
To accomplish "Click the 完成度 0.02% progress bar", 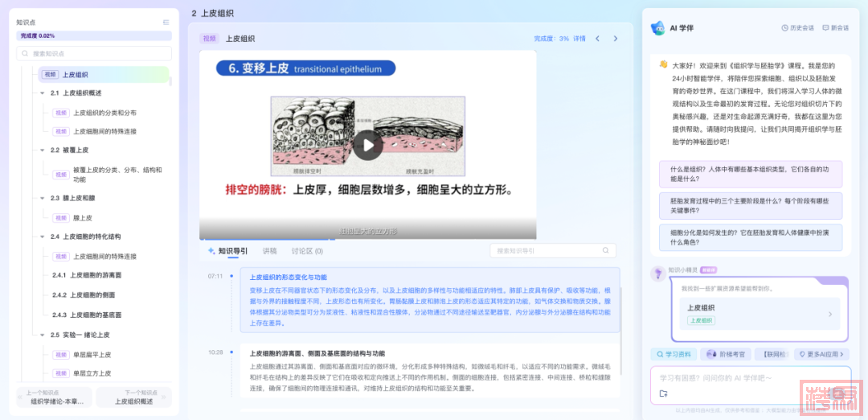I will tap(94, 36).
